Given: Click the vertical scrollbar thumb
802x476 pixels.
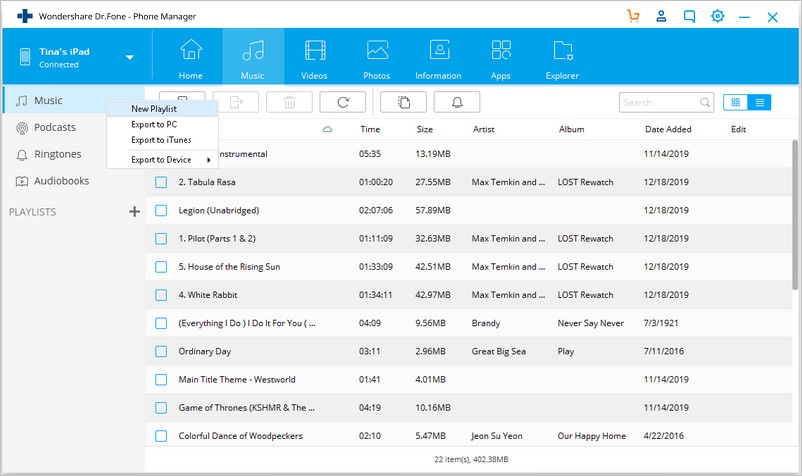Looking at the screenshot, I should (795, 215).
